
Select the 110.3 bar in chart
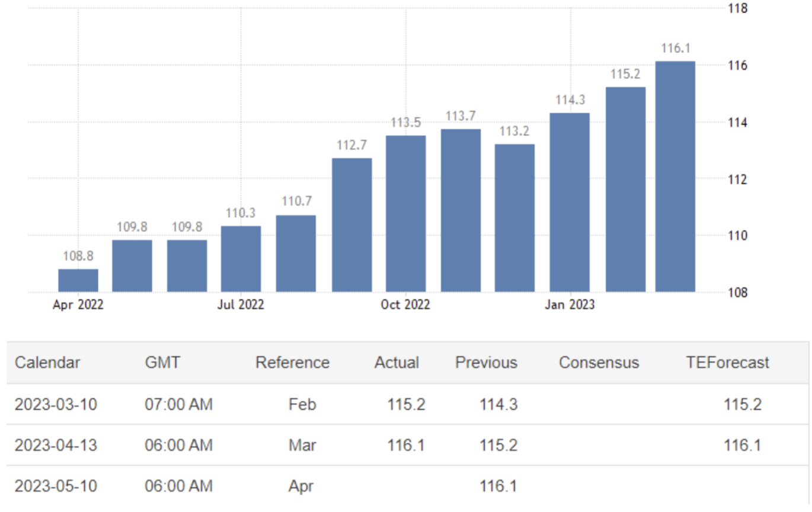pos(241,259)
